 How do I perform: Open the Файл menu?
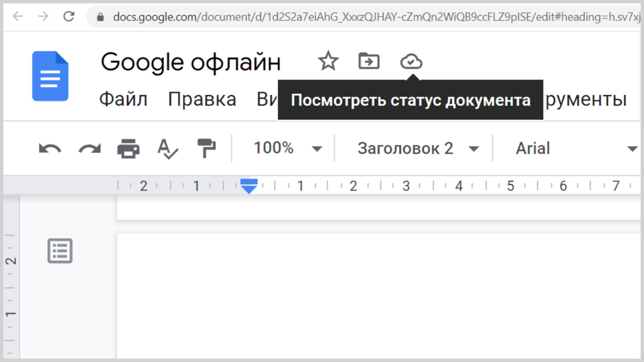pyautogui.click(x=123, y=99)
